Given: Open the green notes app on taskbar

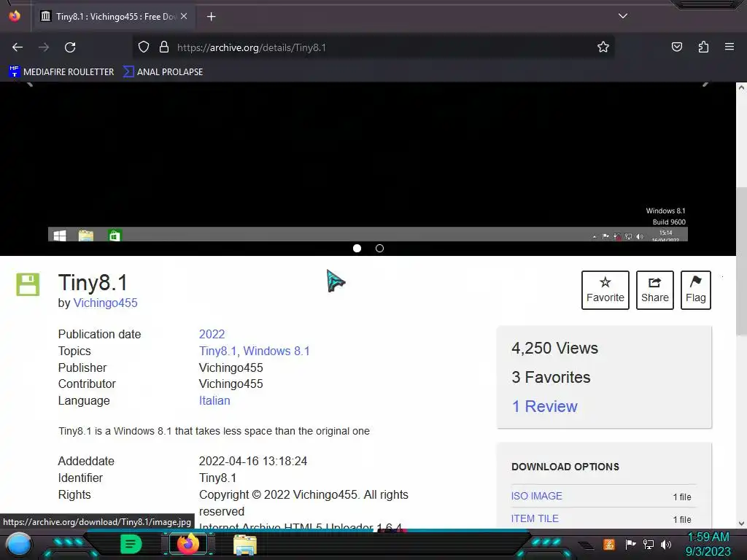Looking at the screenshot, I should point(131,544).
